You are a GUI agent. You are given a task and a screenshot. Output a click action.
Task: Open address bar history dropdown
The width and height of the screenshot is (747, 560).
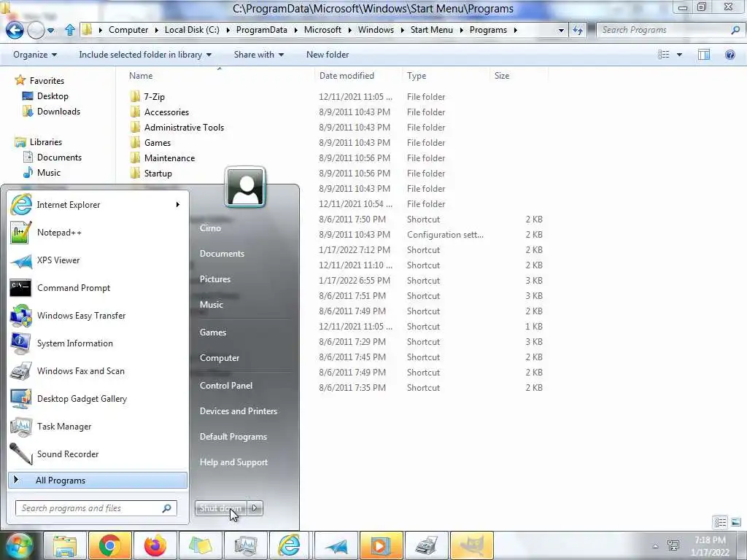click(561, 31)
